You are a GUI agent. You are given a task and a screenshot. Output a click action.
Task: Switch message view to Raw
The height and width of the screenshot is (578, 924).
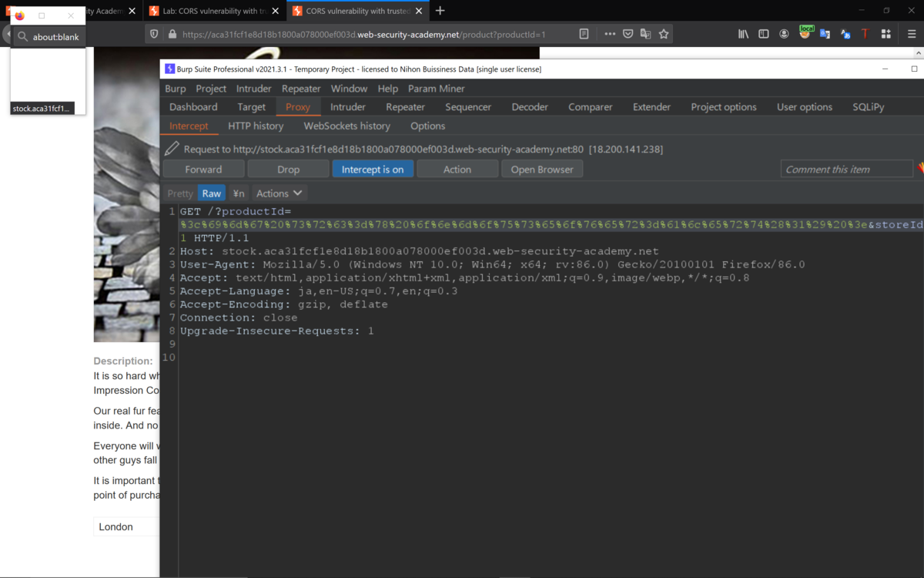(x=212, y=193)
